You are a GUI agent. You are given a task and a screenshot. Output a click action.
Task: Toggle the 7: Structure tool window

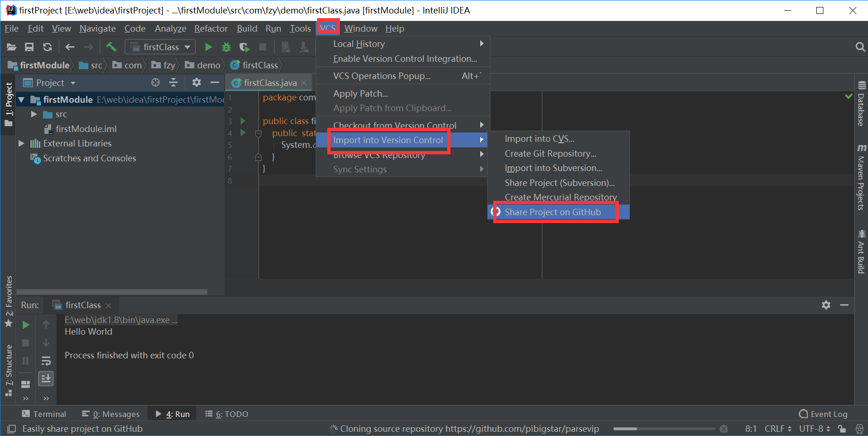point(8,370)
